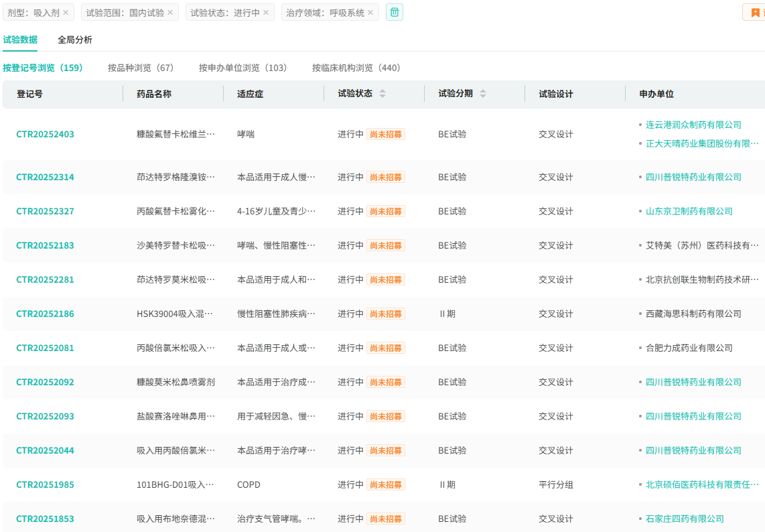This screenshot has height=532, width=765.
Task: Sort the table by 试验状态 column
Action: pyautogui.click(x=382, y=94)
